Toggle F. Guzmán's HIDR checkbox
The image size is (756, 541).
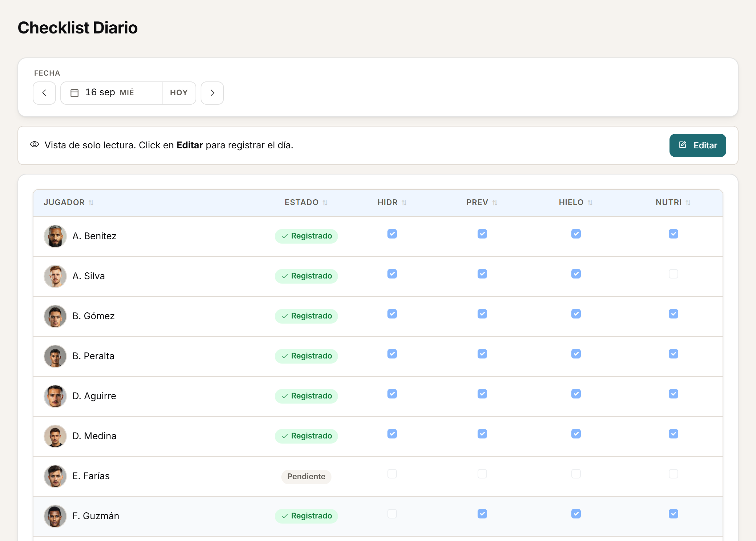pyautogui.click(x=392, y=514)
